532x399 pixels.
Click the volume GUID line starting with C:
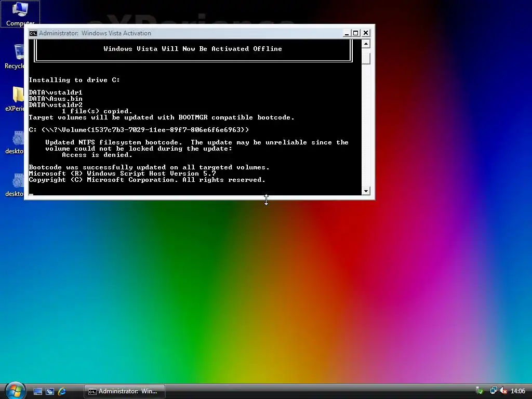[139, 130]
